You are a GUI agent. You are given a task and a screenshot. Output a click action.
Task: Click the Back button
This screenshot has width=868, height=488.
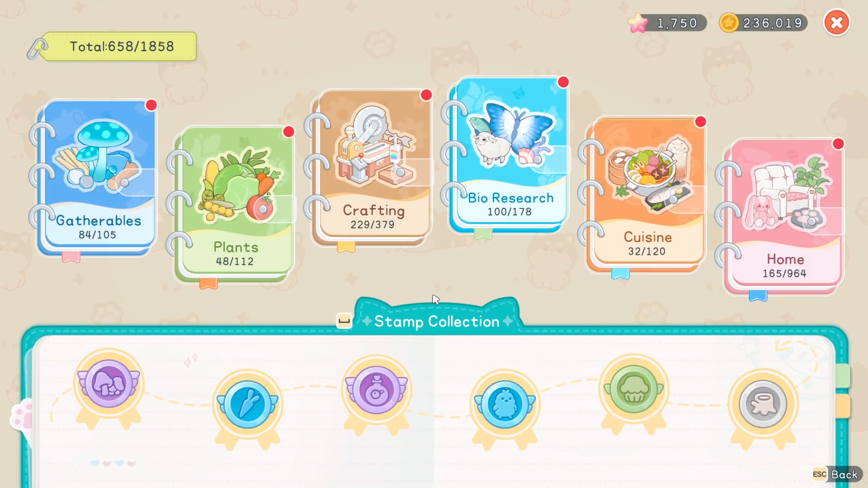tap(837, 474)
